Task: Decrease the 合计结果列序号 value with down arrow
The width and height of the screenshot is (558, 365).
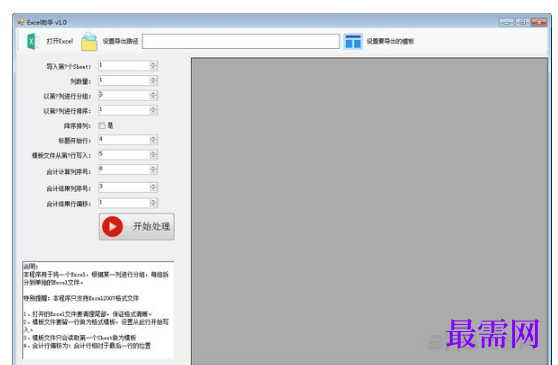Action: coord(153,190)
